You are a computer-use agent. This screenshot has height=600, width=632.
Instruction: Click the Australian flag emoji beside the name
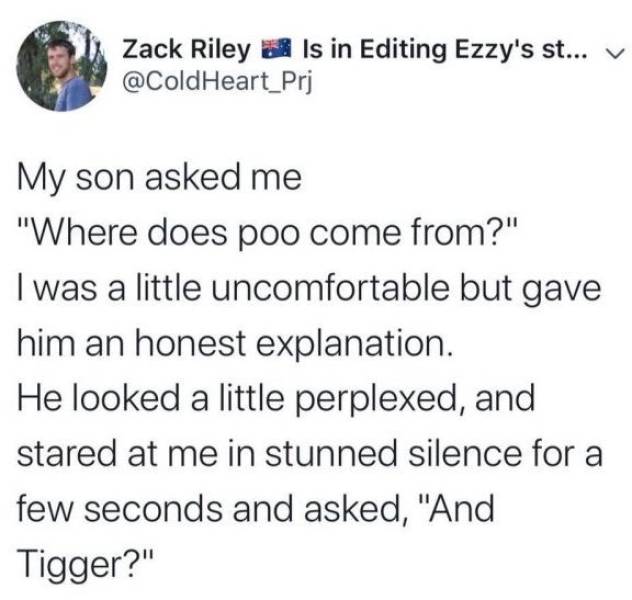pyautogui.click(x=245, y=47)
